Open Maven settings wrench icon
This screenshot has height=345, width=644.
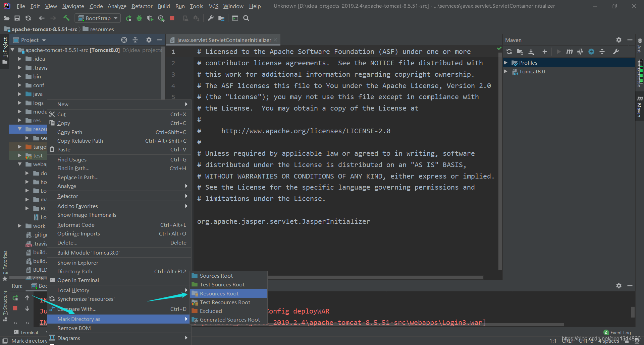point(616,52)
